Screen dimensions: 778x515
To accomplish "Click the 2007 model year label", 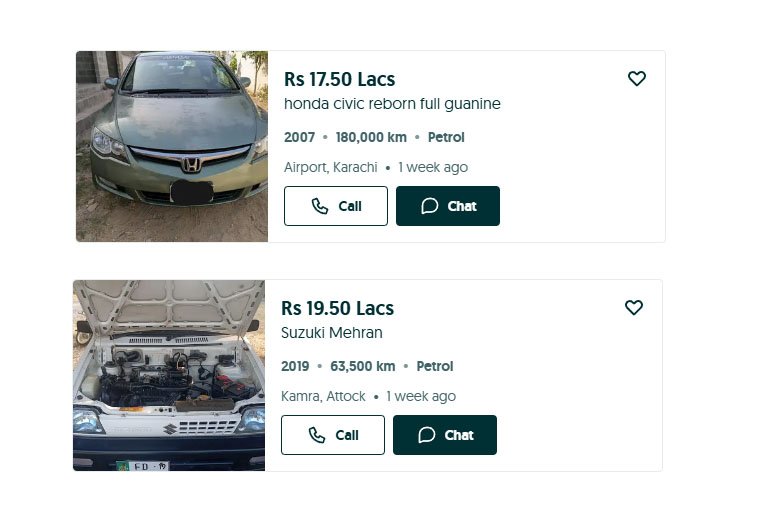I will pos(299,137).
